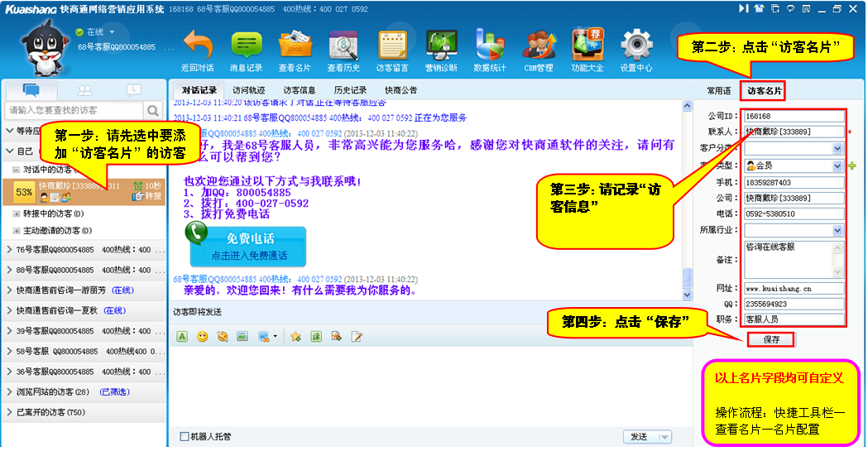Open 查看历史 history icon

pos(343,46)
